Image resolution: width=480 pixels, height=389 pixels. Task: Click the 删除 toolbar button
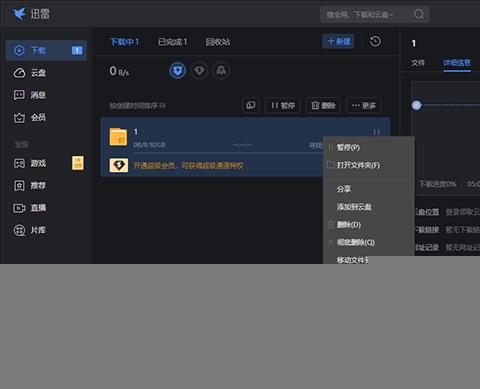point(323,105)
